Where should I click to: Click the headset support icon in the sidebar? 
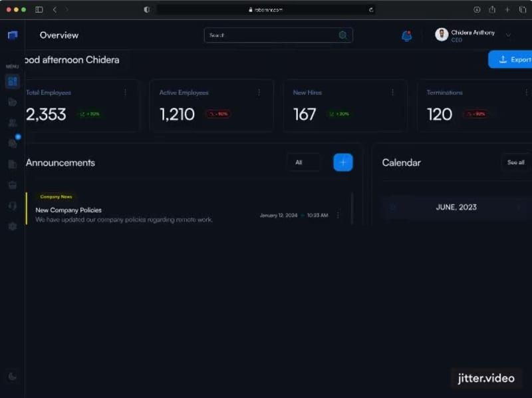point(12,206)
